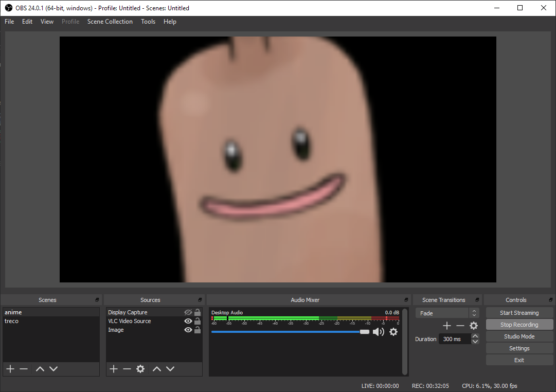Select the anime scene

[x=51, y=312]
